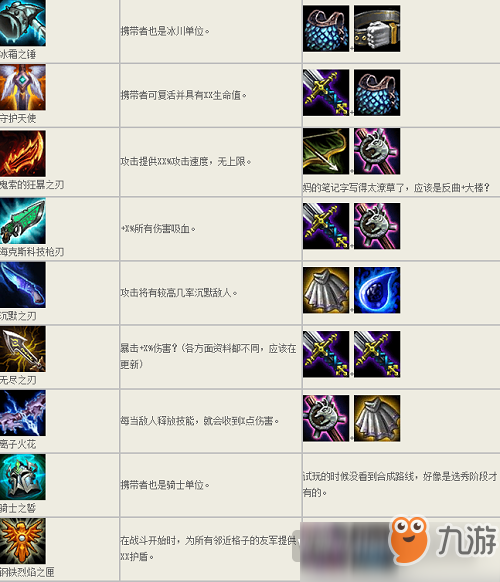Click the 无尽之刃 item name label
Image resolution: width=500 pixels, height=582 pixels.
pyautogui.click(x=18, y=380)
